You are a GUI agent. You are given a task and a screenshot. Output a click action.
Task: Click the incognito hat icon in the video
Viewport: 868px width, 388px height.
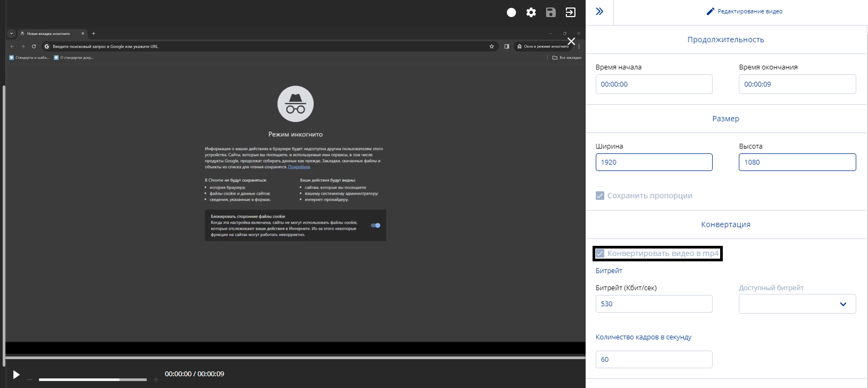pos(295,104)
